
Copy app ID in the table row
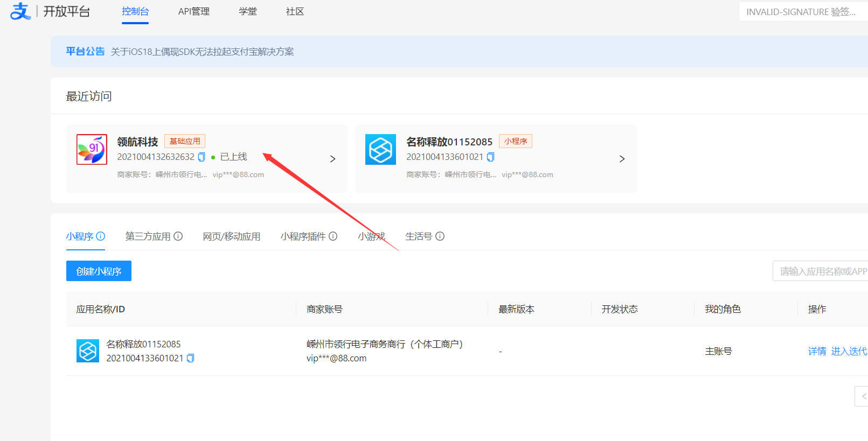[x=190, y=358]
